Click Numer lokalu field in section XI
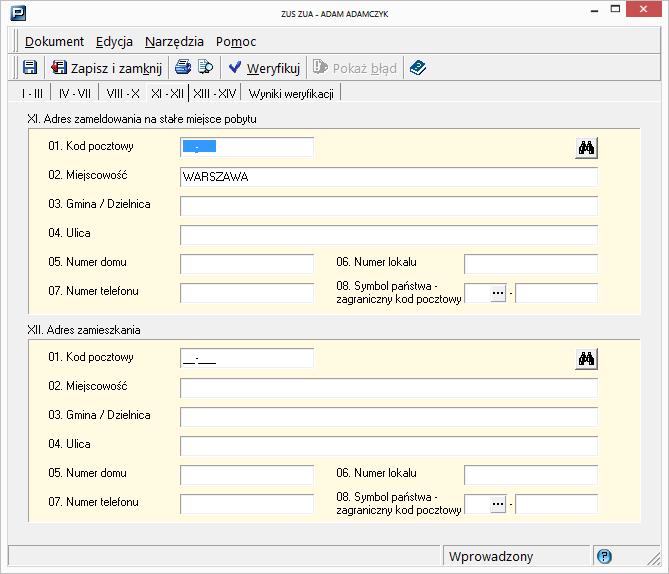669x574 pixels. [x=531, y=264]
